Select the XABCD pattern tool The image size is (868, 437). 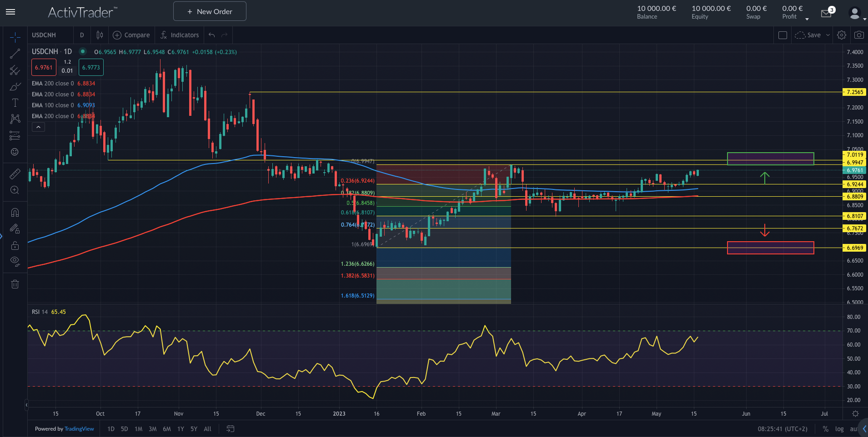click(15, 119)
